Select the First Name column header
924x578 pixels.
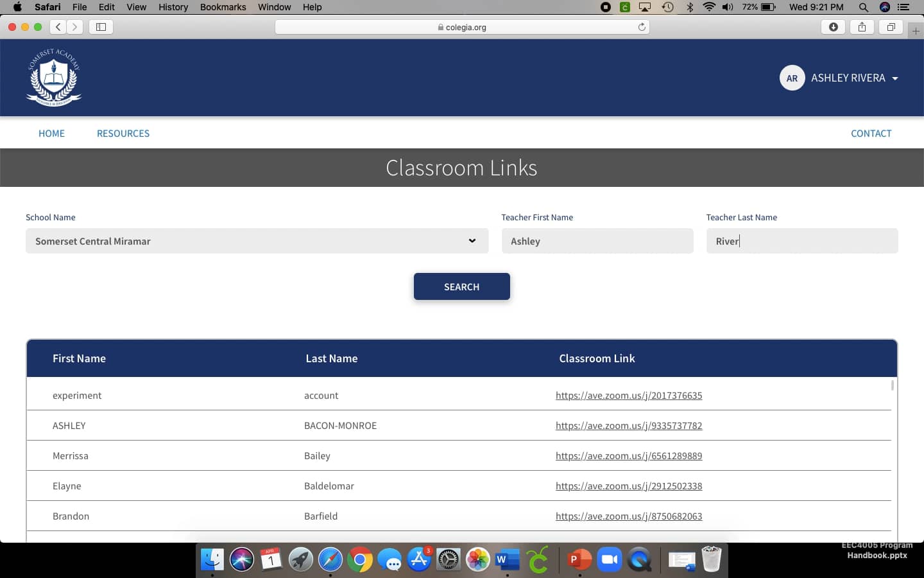(x=79, y=358)
